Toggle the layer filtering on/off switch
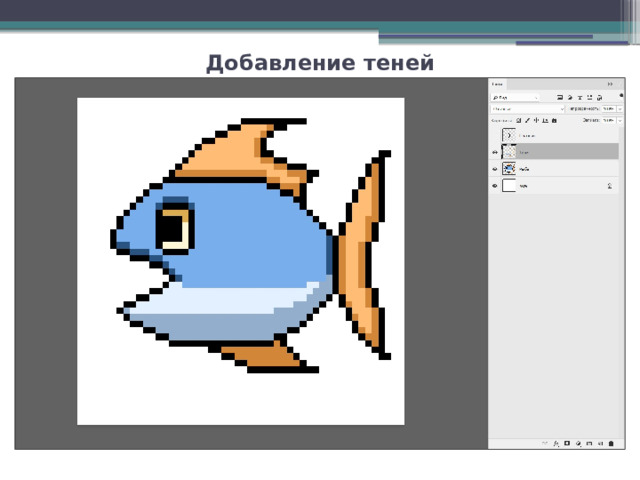This screenshot has width=640, height=480. pos(621,96)
